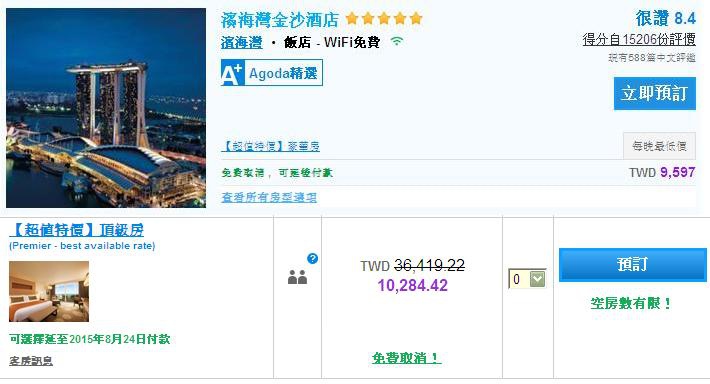Click the (Premier - best available rate) subtitle
The image size is (710, 384).
[x=82, y=246]
